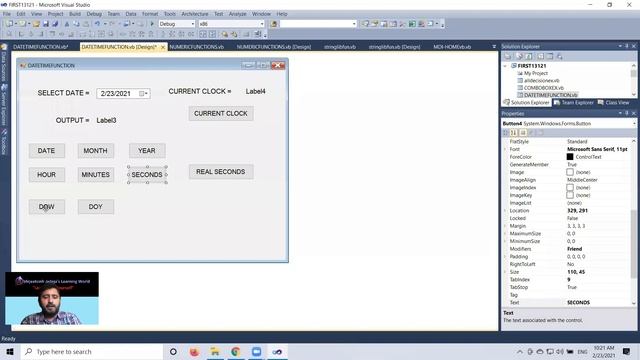Viewport: 640px width, 360px height.
Task: Open Firefox from the taskbar
Action: (x=194, y=351)
